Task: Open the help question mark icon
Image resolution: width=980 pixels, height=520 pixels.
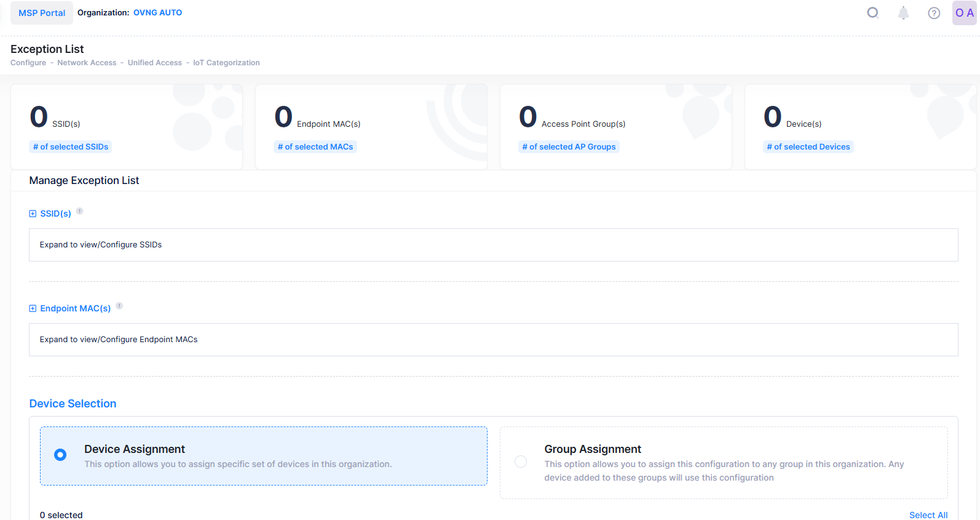Action: click(934, 13)
